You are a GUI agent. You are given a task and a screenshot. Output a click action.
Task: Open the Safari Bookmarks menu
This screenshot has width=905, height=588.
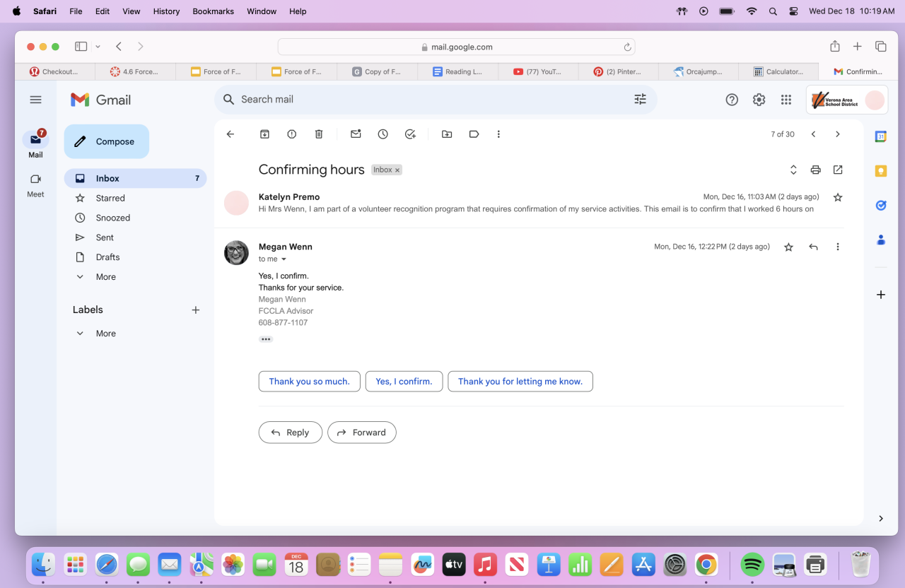point(213,11)
